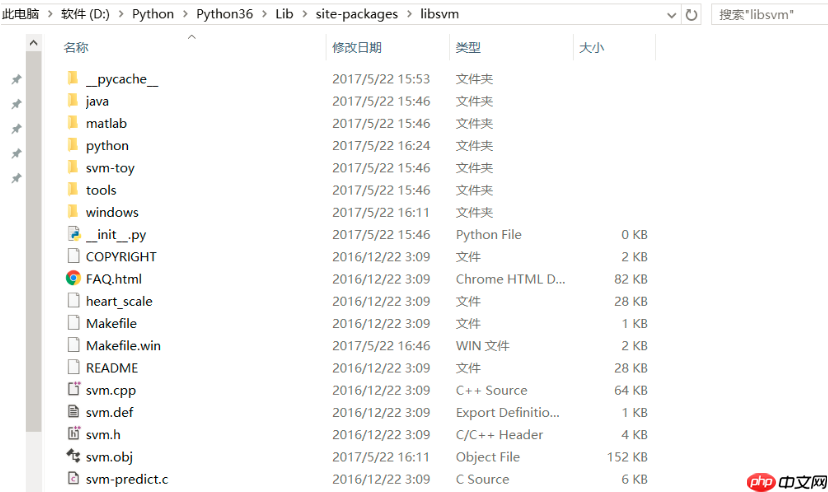Expand the chevron after Lib in path
The width and height of the screenshot is (828, 492).
click(305, 14)
